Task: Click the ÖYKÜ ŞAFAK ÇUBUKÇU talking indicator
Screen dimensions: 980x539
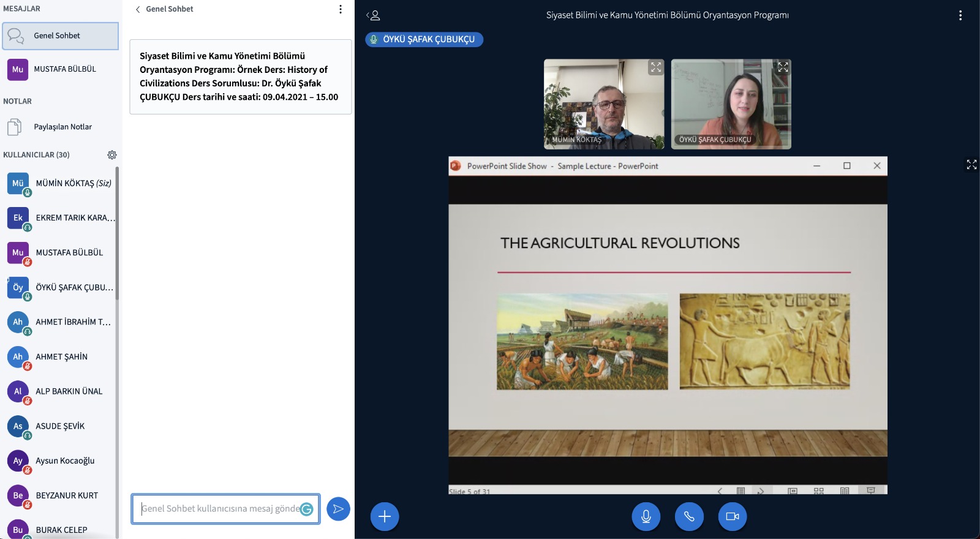Action: coord(424,39)
